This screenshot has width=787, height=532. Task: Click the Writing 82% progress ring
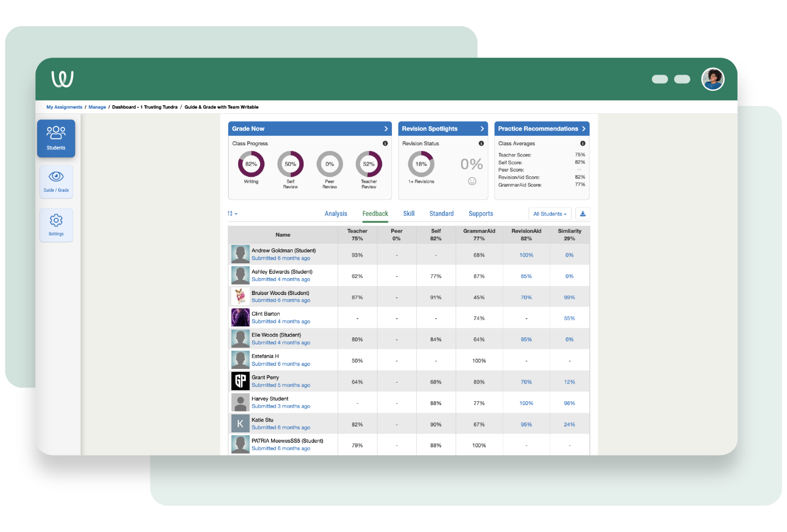[251, 164]
